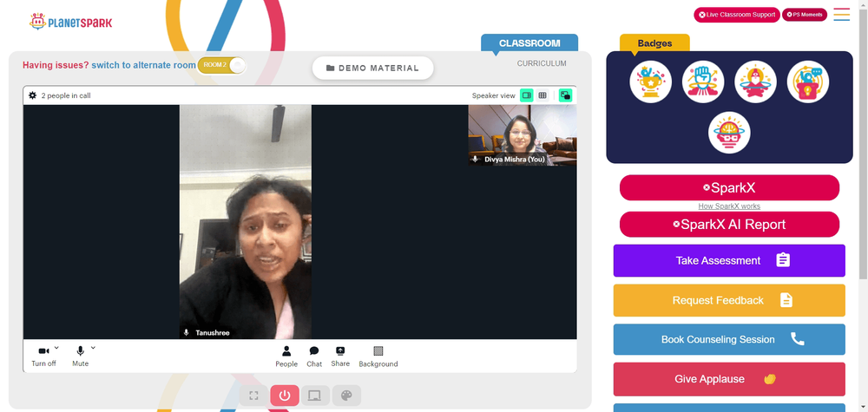Select the raised fist badge

pyautogui.click(x=703, y=82)
